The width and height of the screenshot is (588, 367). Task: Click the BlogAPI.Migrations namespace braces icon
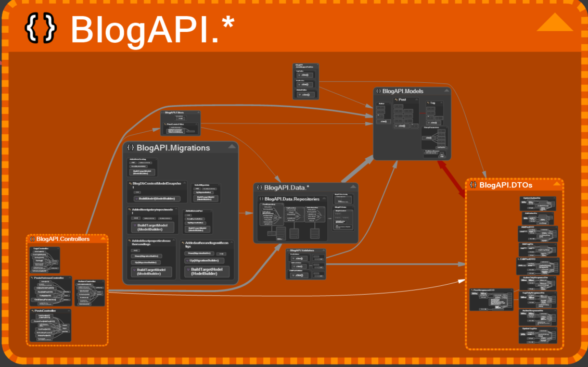[131, 148]
